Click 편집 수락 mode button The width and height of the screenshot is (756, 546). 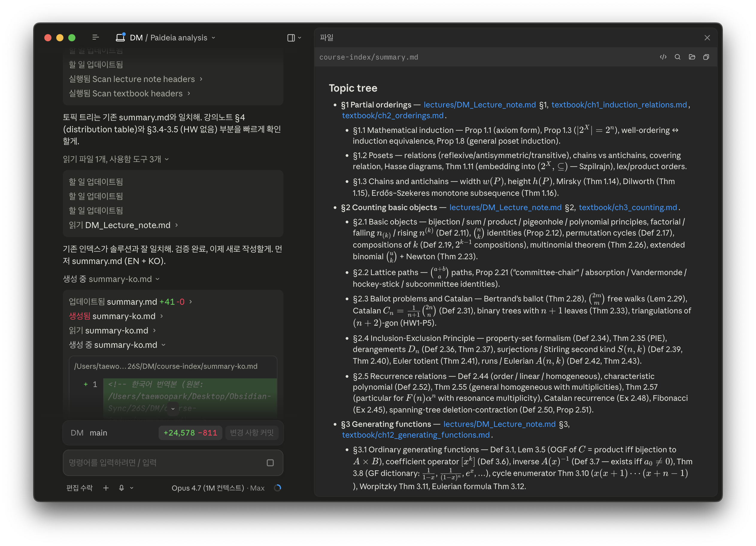click(x=79, y=488)
